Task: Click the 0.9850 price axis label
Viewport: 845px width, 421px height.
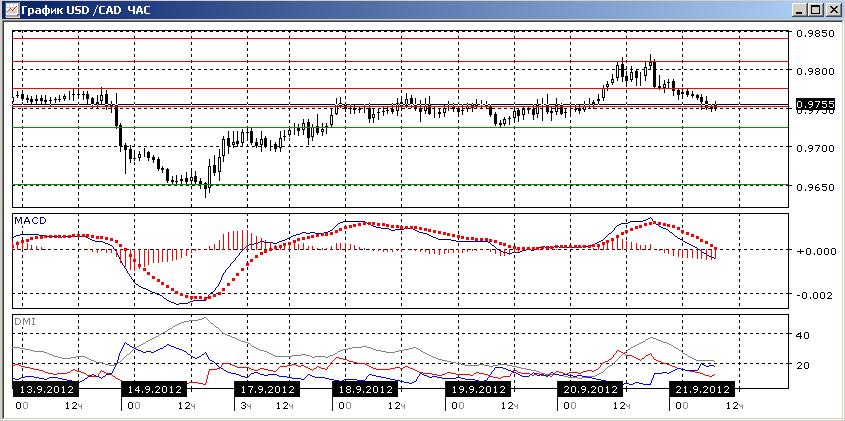Action: coord(815,33)
